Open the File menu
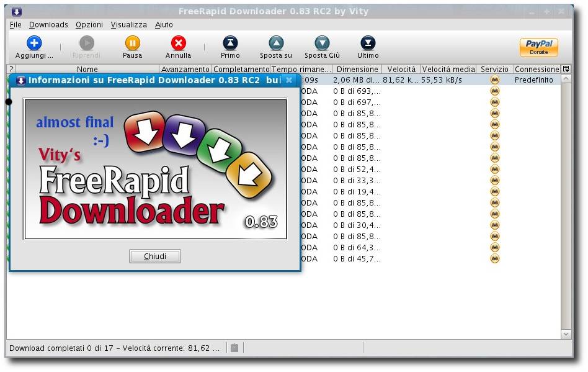 16,24
